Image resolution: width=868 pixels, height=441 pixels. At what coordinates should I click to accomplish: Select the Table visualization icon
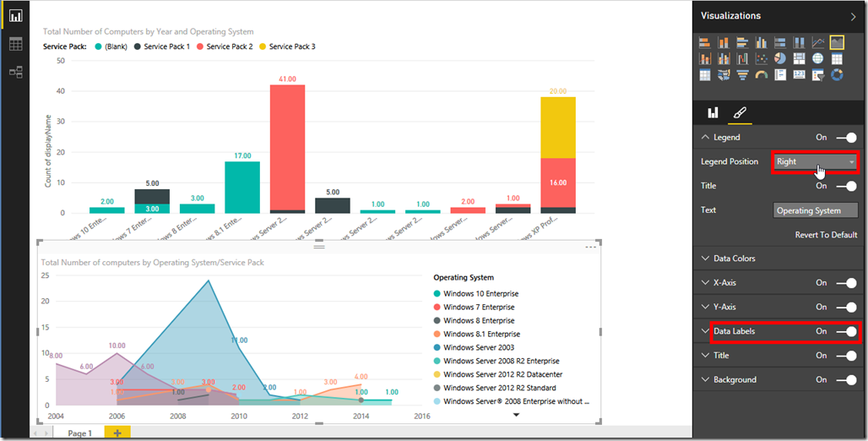click(837, 59)
